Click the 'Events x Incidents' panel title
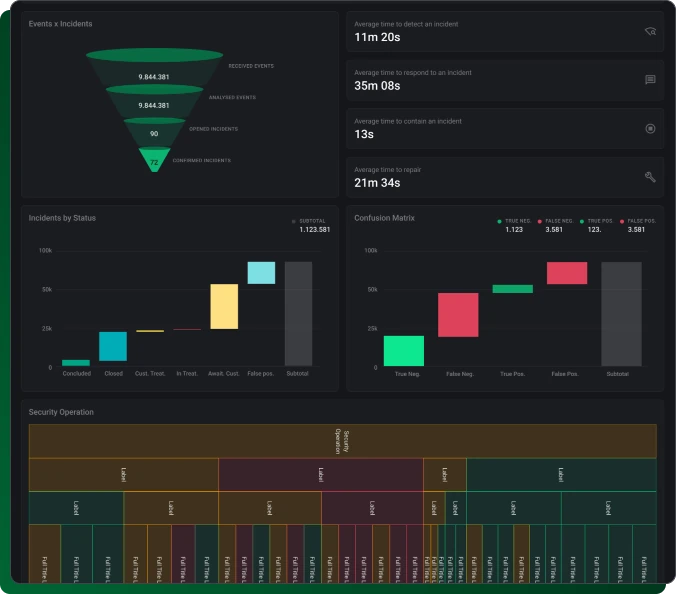Screen dimensions: 676x594 click(60, 24)
